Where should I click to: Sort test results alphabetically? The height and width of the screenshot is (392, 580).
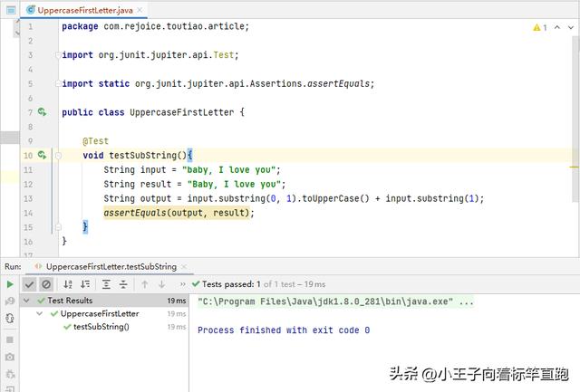tap(68, 284)
